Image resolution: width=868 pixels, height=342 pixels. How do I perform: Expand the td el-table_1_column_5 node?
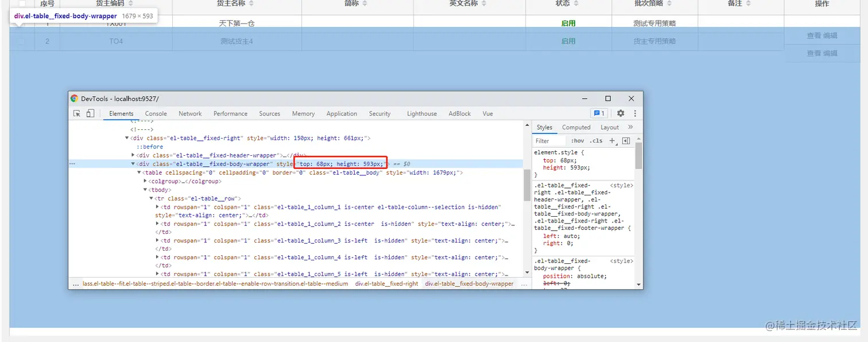pyautogui.click(x=157, y=274)
